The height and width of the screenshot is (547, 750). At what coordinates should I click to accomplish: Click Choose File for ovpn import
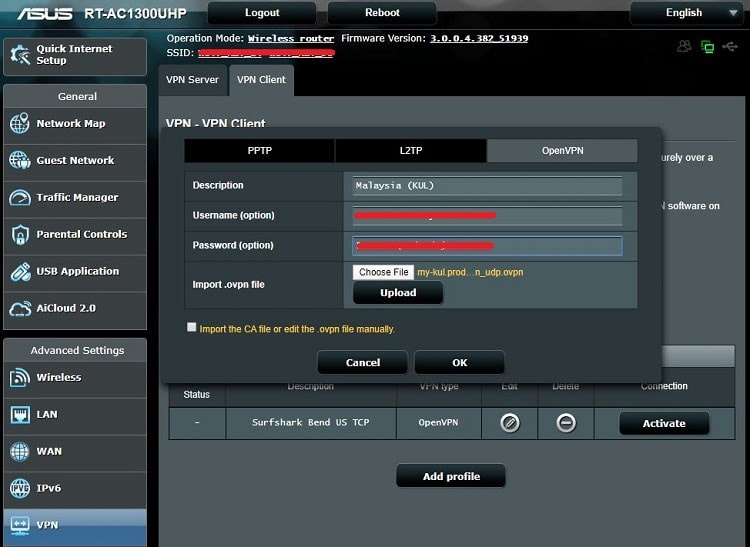[384, 272]
